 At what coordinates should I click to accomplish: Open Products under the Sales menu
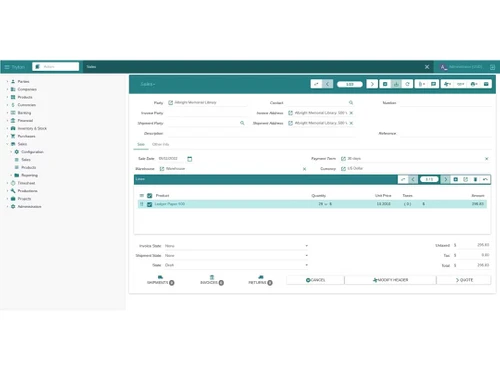click(x=28, y=167)
